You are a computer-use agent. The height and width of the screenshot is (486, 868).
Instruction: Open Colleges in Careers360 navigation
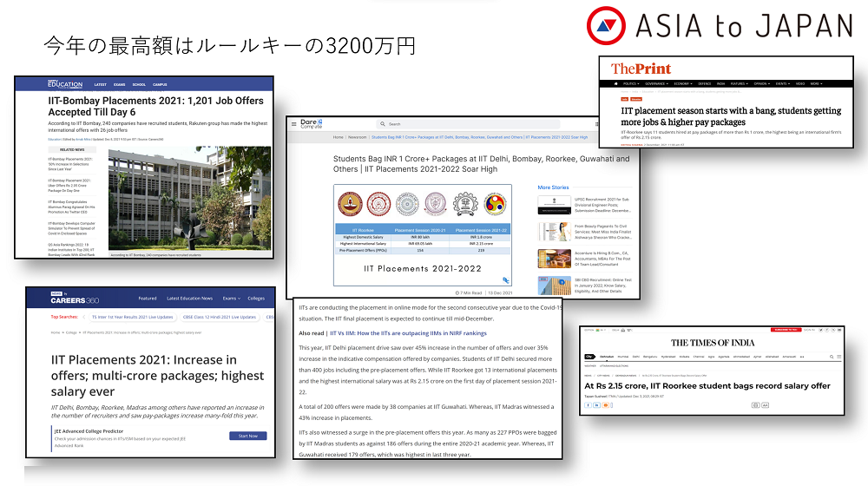pos(256,299)
